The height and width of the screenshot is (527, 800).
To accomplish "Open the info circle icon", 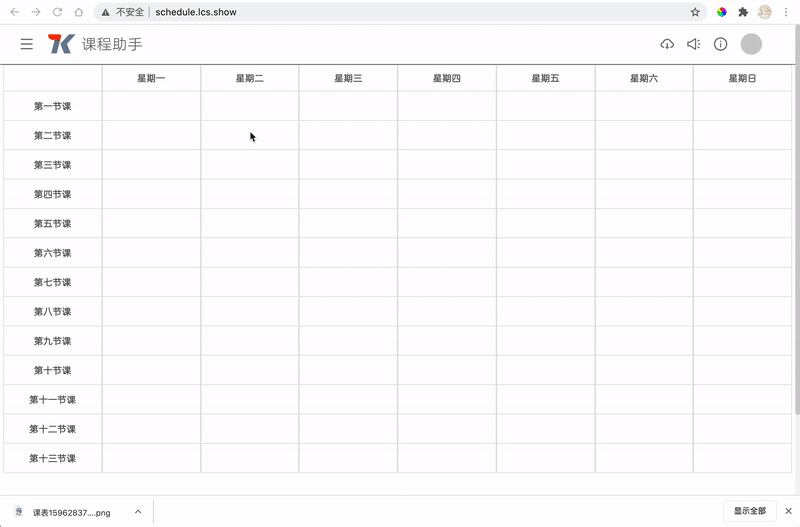I will pos(720,44).
